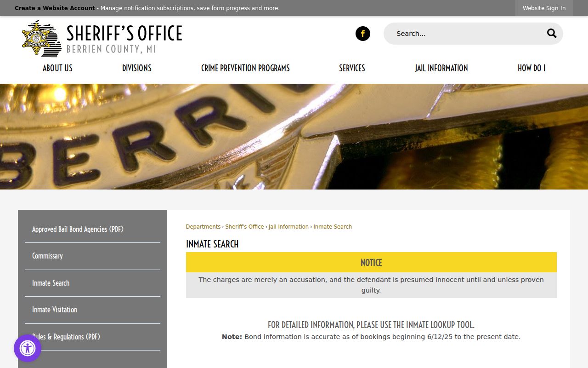Click the Sheriff's Office Berrien County title
This screenshot has width=588, height=368.
click(x=124, y=39)
